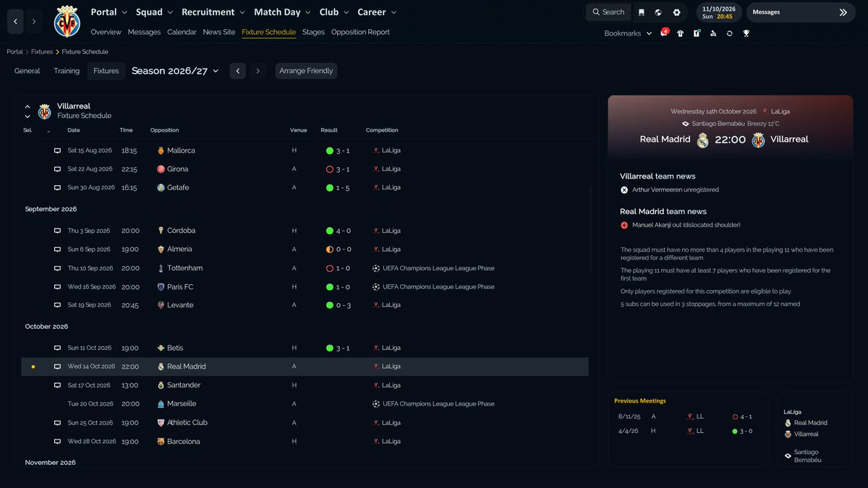Screen dimensions: 868x488
Task: Open the transfer arrows bookmark icon
Action: (x=730, y=33)
